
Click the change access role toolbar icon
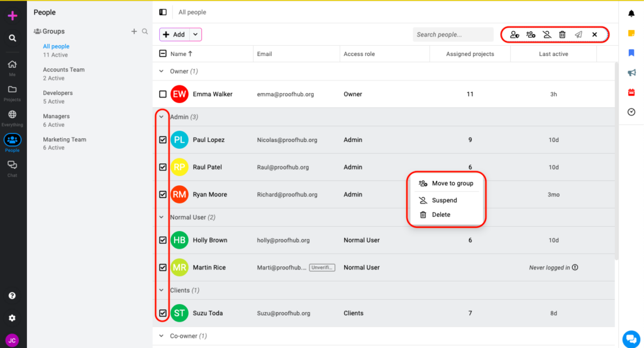(515, 35)
